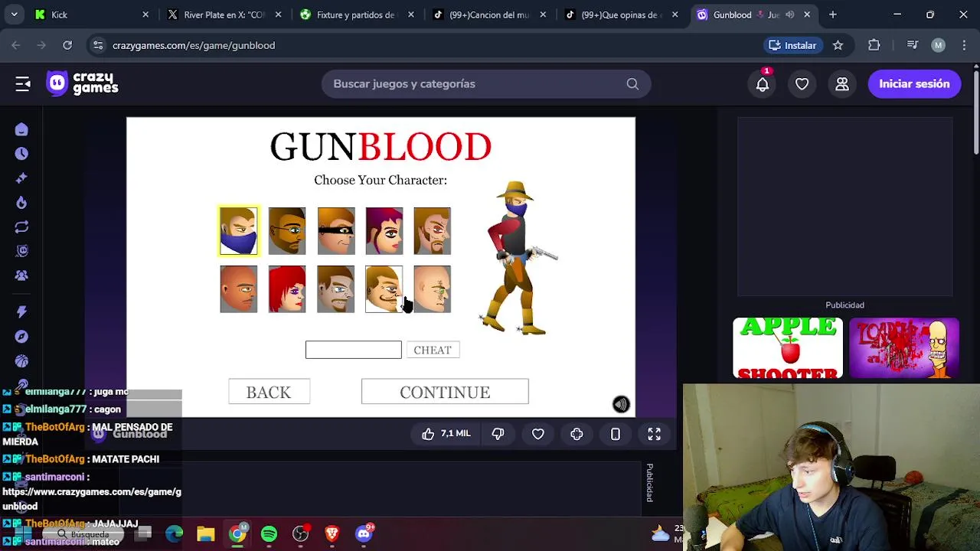Viewport: 980px width, 551px height.
Task: Open multiplayer people icon in sidebar
Action: [x=21, y=275]
